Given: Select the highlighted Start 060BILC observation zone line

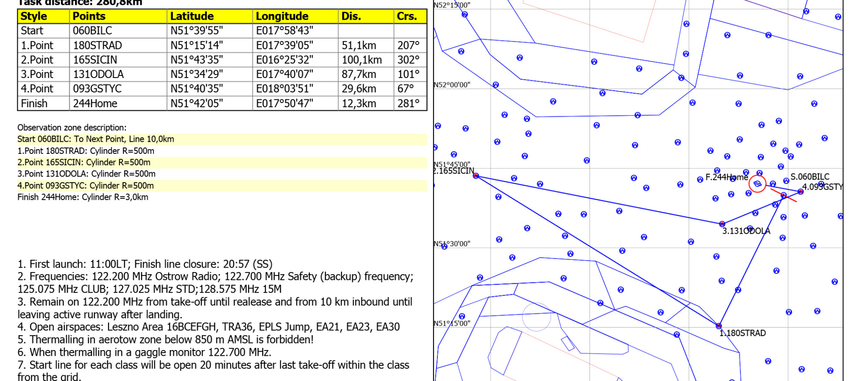Looking at the screenshot, I should [96, 139].
